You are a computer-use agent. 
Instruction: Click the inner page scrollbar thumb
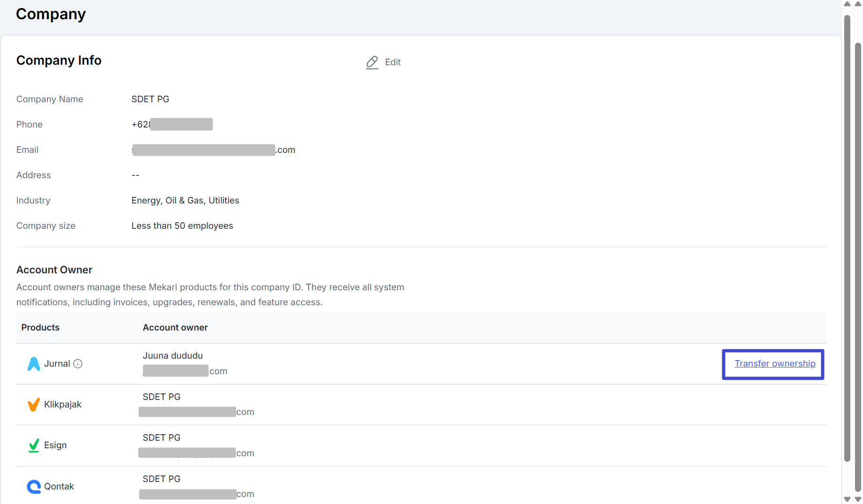pos(847,234)
